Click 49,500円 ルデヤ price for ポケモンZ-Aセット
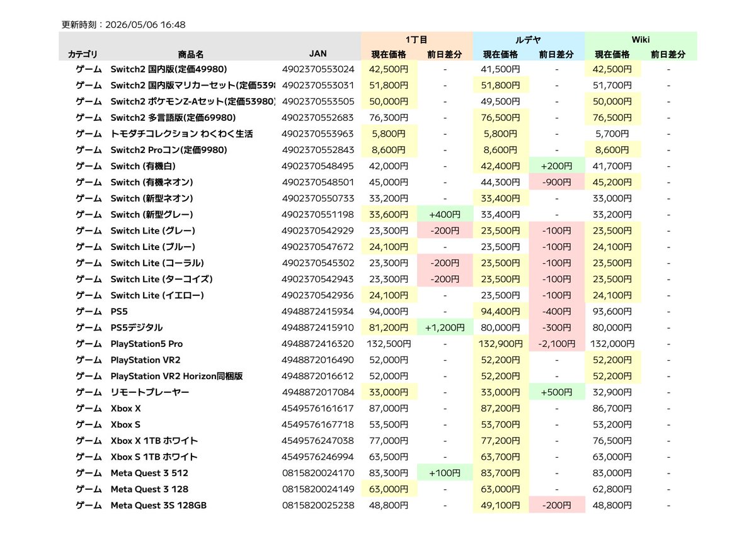The width and height of the screenshot is (756, 534). click(x=502, y=101)
